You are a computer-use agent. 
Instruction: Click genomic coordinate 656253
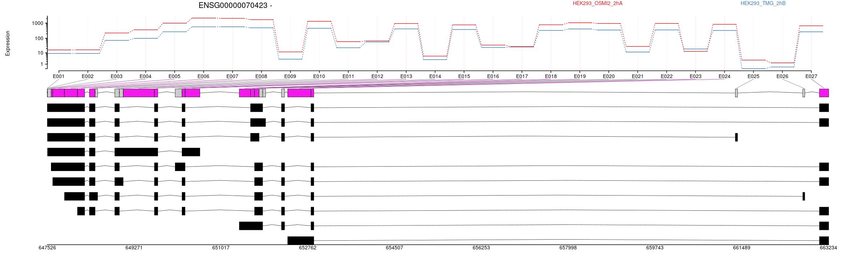481,248
